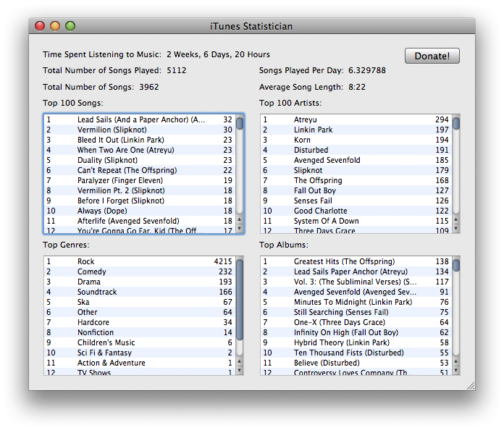Select song Lead Sails (And a Paper Anchor)
This screenshot has width=504, height=430.
(140, 119)
